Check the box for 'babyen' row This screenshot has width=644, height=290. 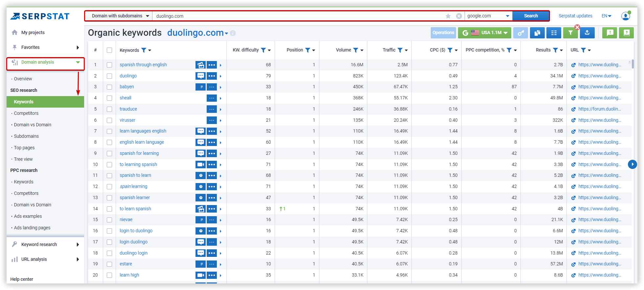click(109, 87)
